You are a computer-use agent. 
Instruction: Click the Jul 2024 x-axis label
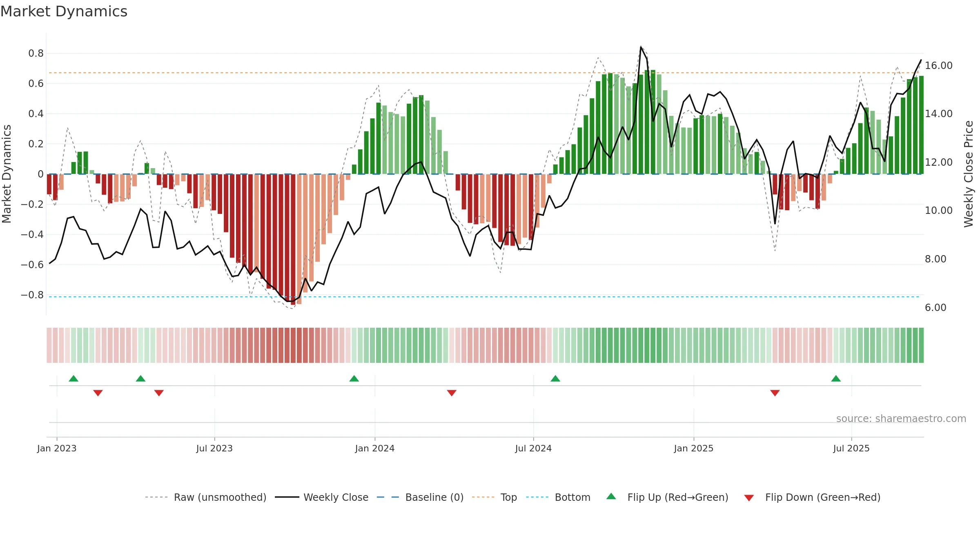point(533,448)
